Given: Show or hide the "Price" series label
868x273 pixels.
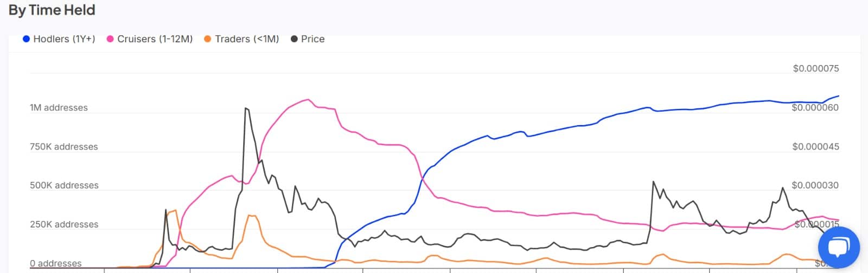Looking at the screenshot, I should (x=312, y=39).
